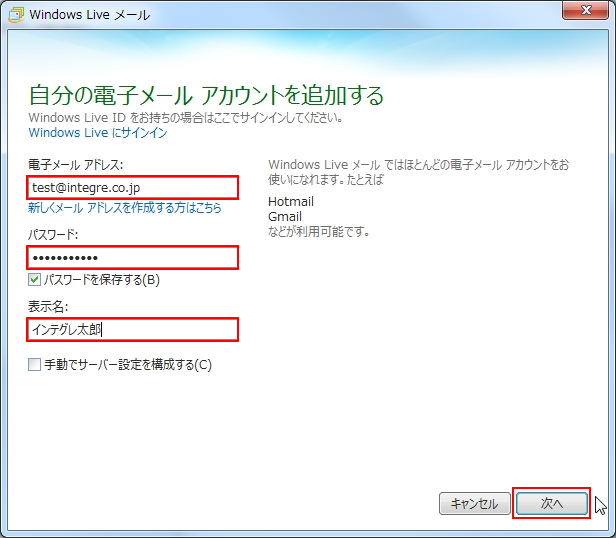
Task: Click the Hotmail text
Action: point(291,202)
